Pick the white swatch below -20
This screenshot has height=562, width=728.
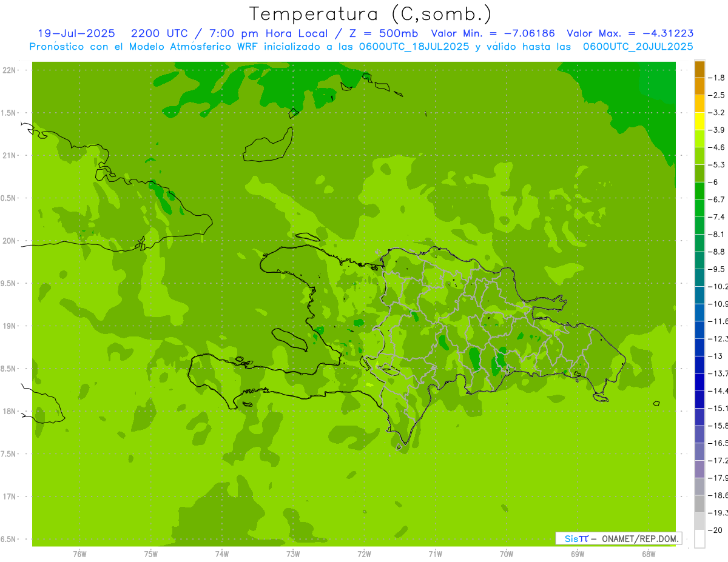pyautogui.click(x=699, y=538)
